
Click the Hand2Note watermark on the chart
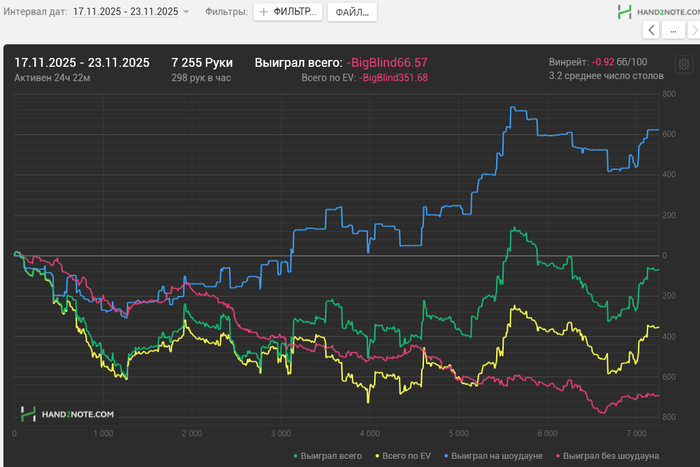point(67,413)
